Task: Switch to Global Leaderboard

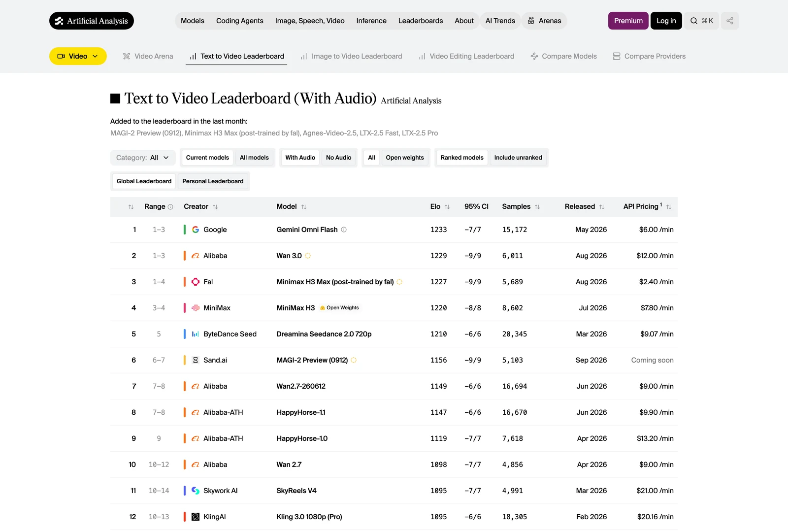Action: 144,181
